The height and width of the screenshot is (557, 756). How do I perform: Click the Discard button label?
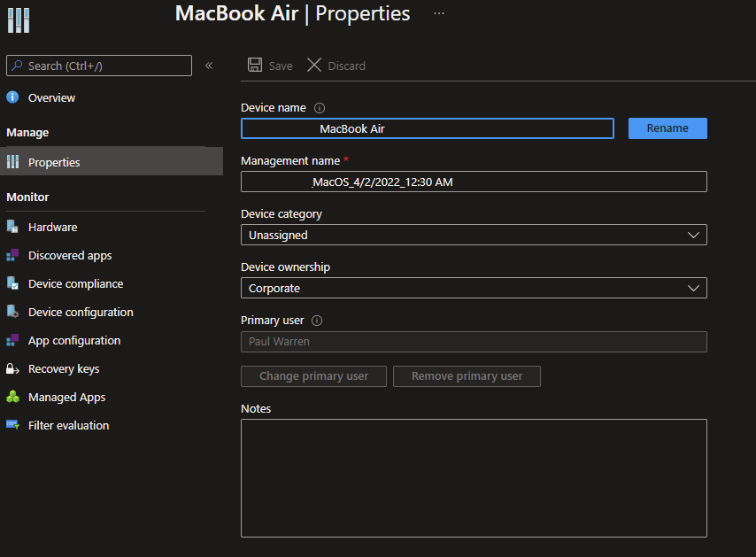[x=347, y=66]
